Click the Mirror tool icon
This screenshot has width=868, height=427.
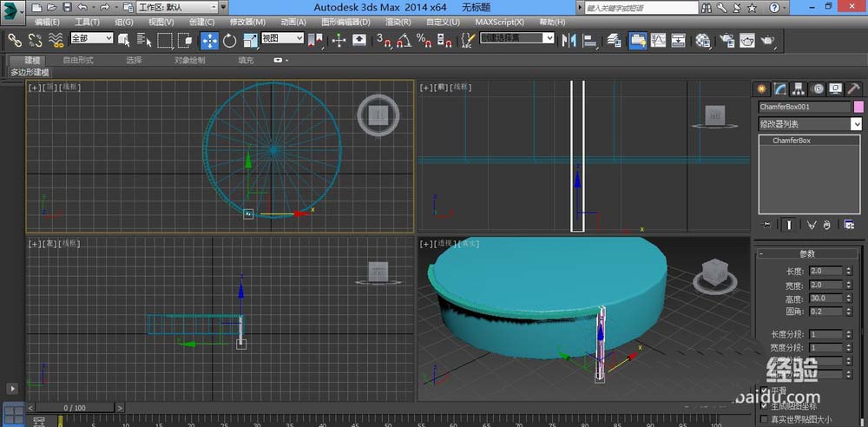click(x=570, y=40)
